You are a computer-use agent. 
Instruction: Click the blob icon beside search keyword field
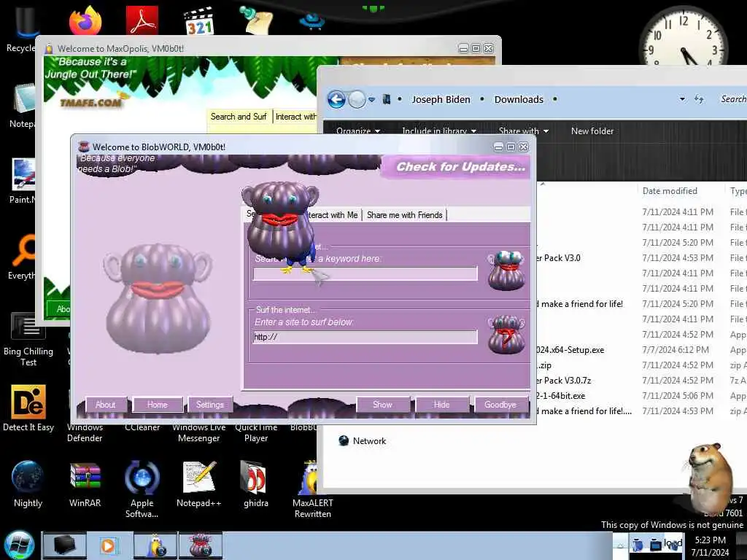tap(506, 271)
